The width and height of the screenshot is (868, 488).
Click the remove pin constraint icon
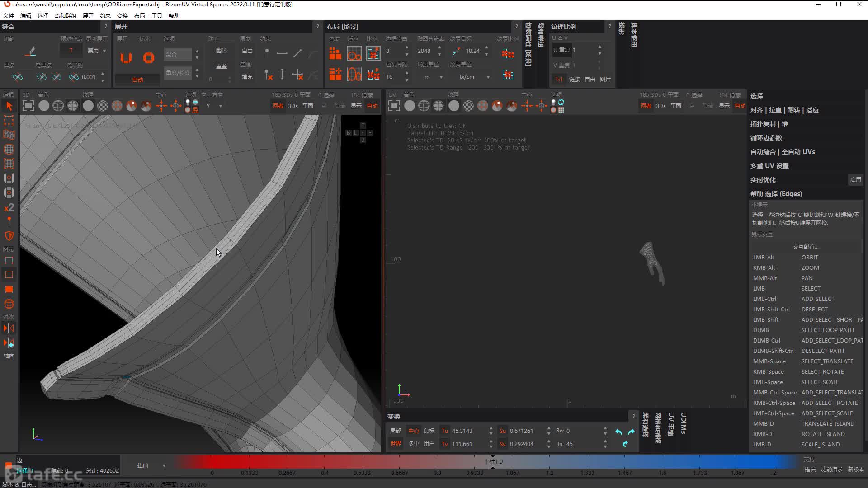(x=268, y=75)
